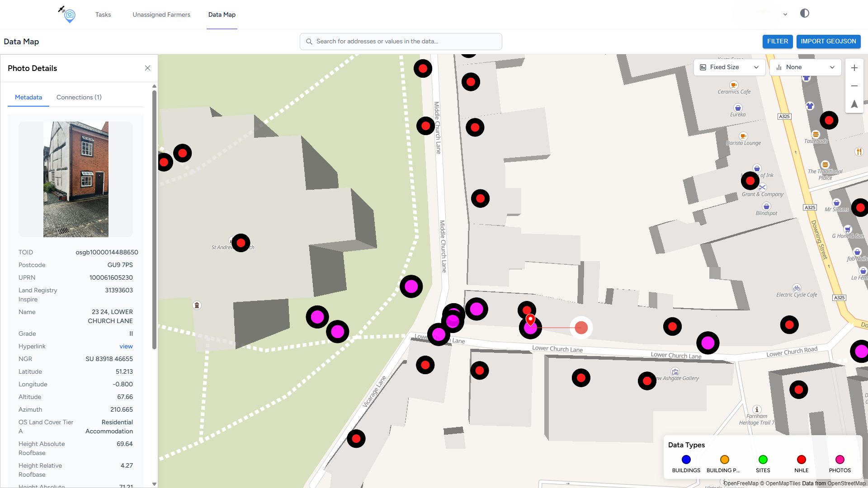Open the Fixed Size dropdown
The height and width of the screenshot is (488, 868).
coord(729,67)
